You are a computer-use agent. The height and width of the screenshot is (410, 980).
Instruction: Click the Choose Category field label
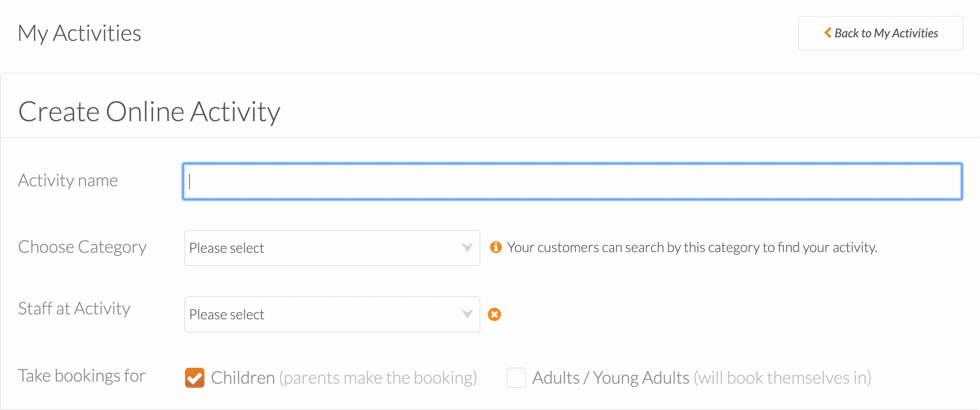[x=82, y=247]
